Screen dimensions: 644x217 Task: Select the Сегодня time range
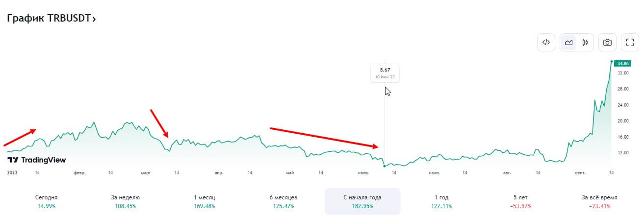[x=47, y=201]
